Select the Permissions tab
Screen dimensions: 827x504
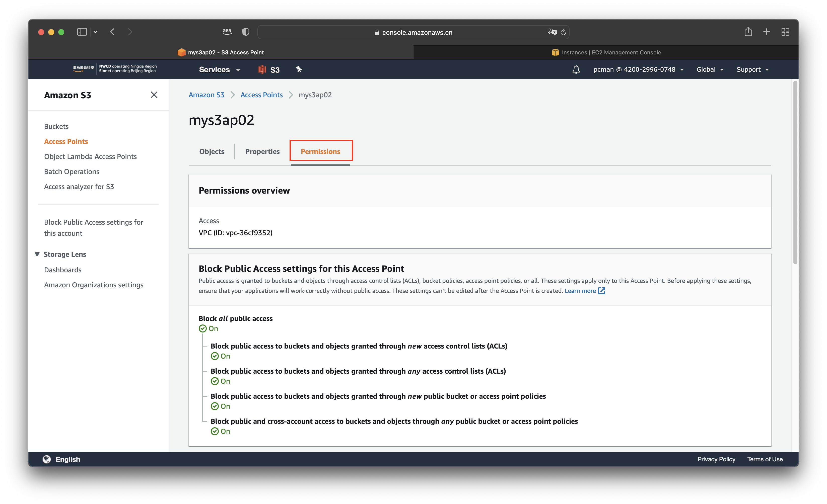(x=320, y=151)
